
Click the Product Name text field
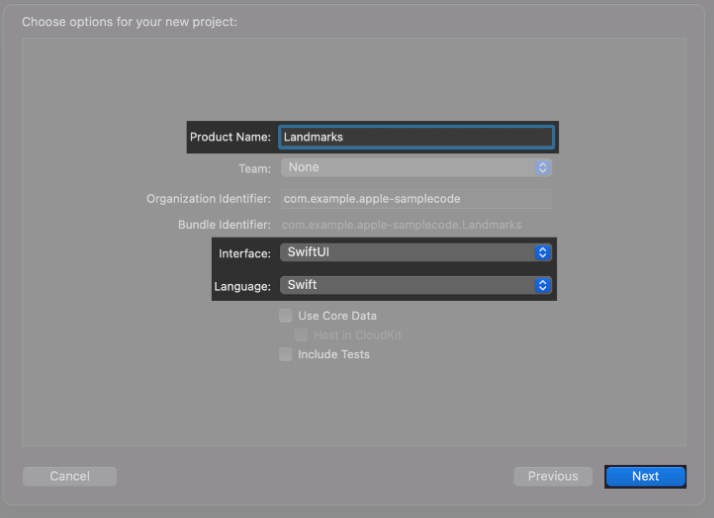click(416, 137)
